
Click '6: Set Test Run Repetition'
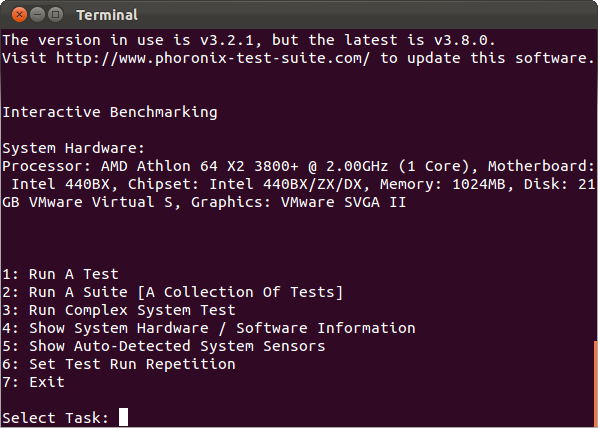click(x=119, y=364)
